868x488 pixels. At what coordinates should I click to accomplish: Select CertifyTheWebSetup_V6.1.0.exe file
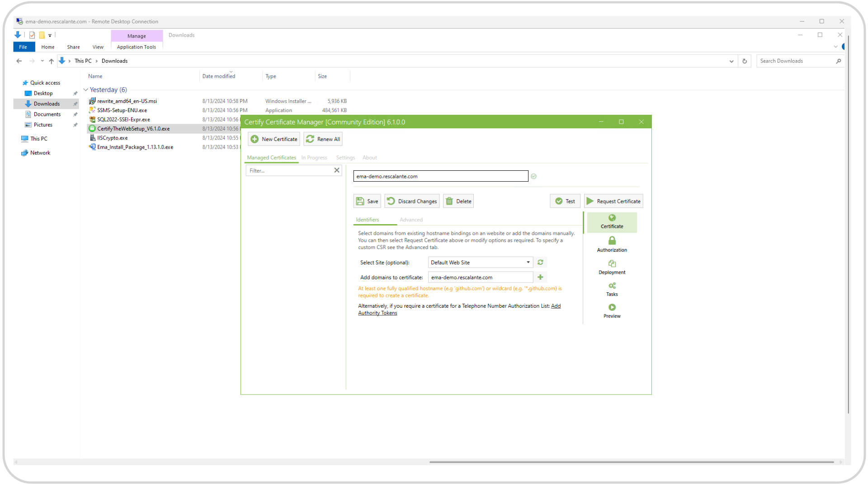tap(133, 129)
